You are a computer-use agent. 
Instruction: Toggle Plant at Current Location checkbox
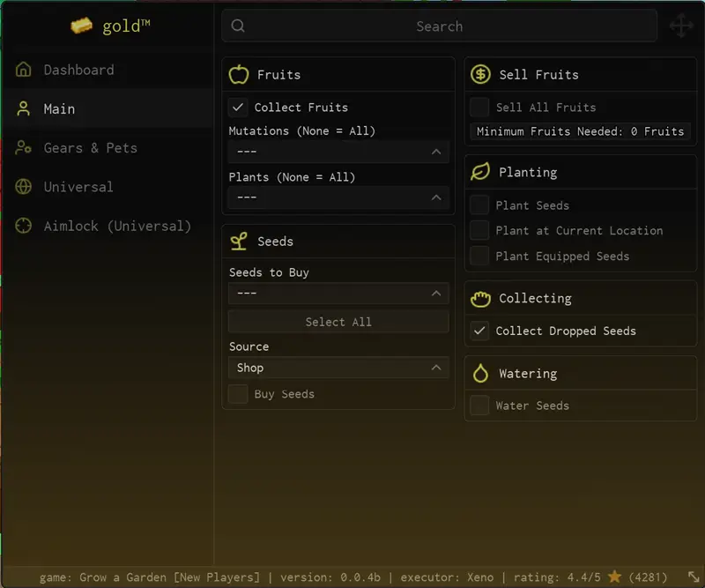tap(479, 230)
